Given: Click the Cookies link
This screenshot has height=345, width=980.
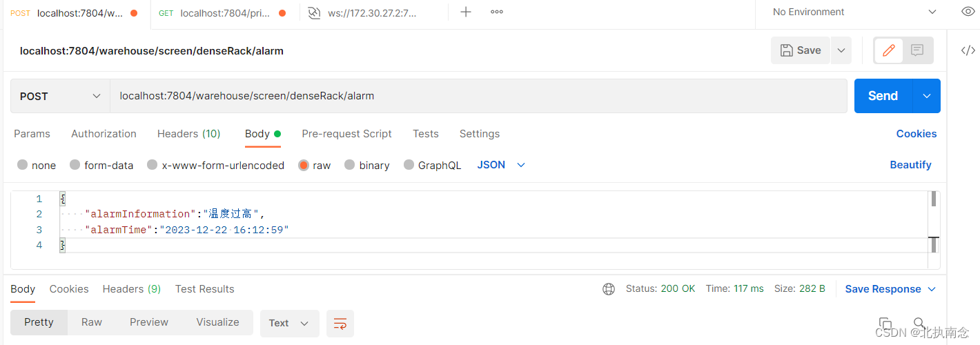Looking at the screenshot, I should click(917, 134).
